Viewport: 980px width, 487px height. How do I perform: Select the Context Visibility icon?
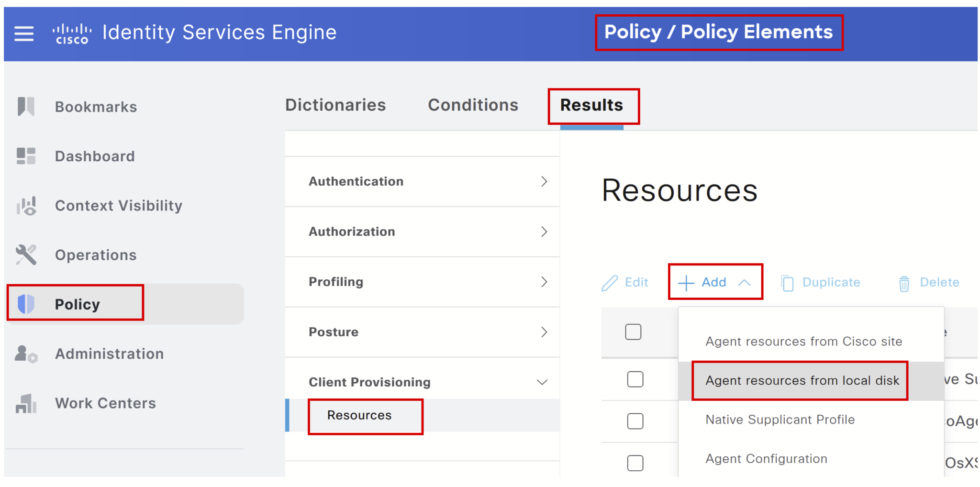pyautogui.click(x=26, y=206)
